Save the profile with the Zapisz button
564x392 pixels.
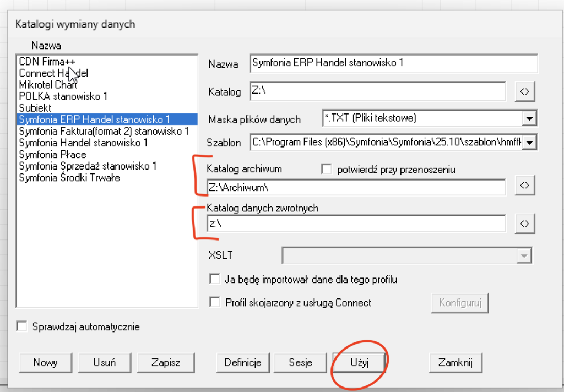[166, 362]
